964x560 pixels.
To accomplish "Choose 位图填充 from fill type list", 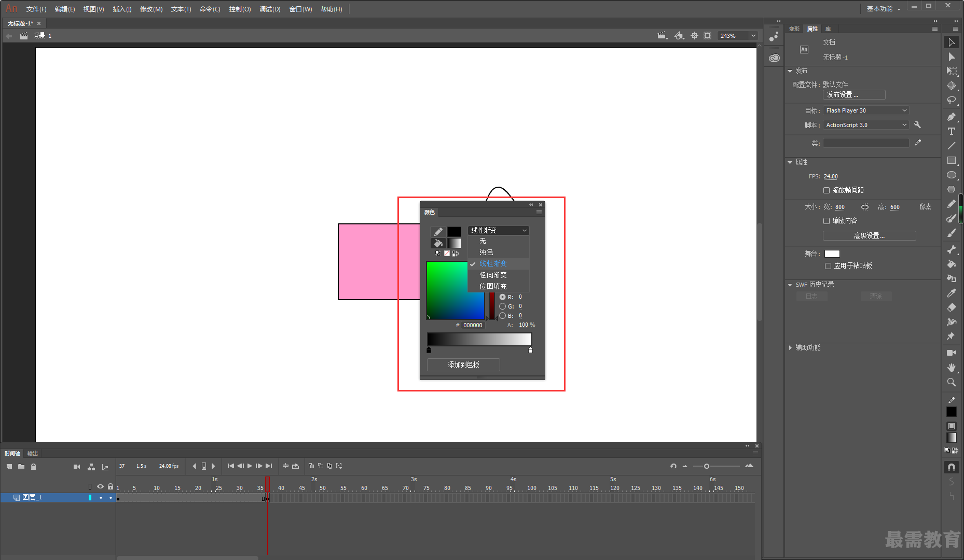I will tap(499, 286).
